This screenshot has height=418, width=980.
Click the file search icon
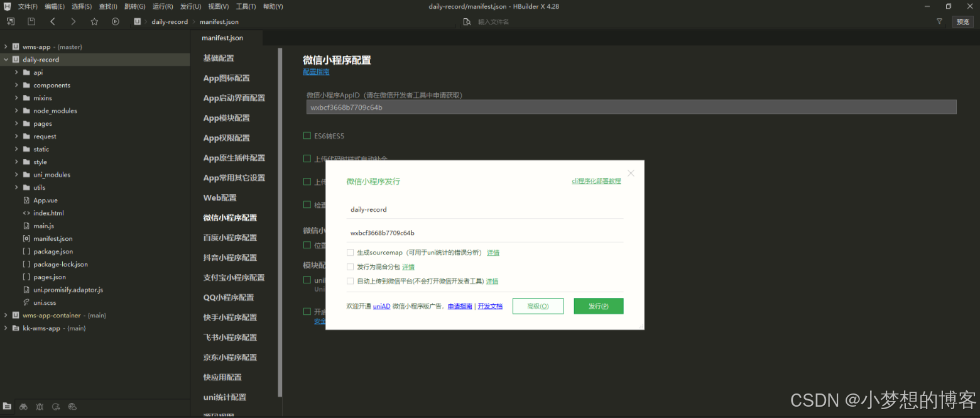point(467,21)
